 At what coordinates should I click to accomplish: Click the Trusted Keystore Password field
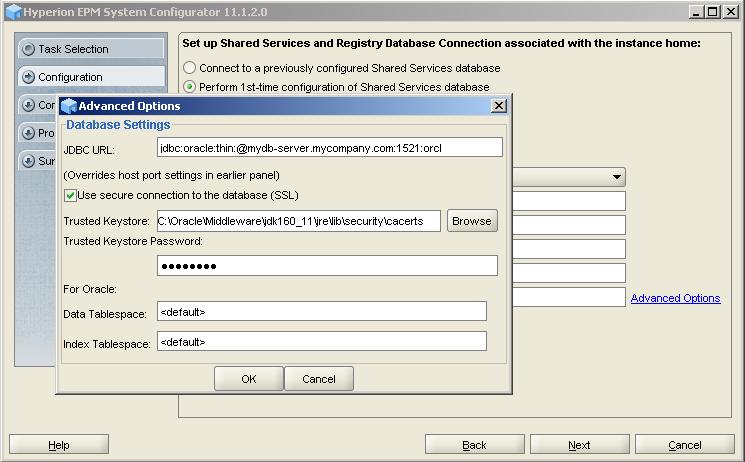(x=327, y=266)
